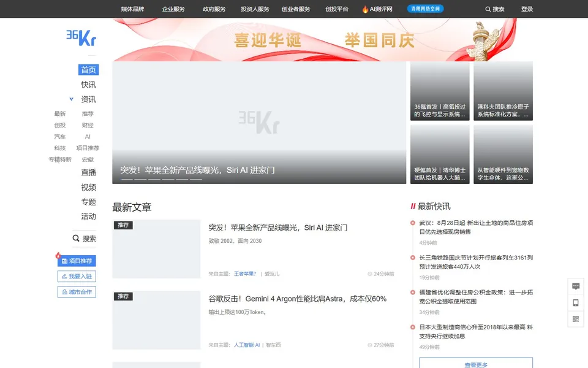Open the search magnifier in top bar
Viewport: 588px width, 368px height.
point(488,9)
